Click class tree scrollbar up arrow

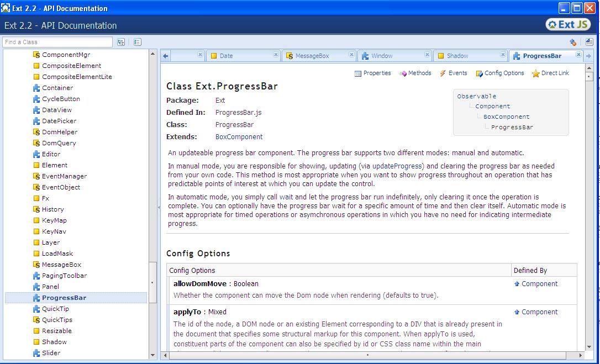(153, 54)
